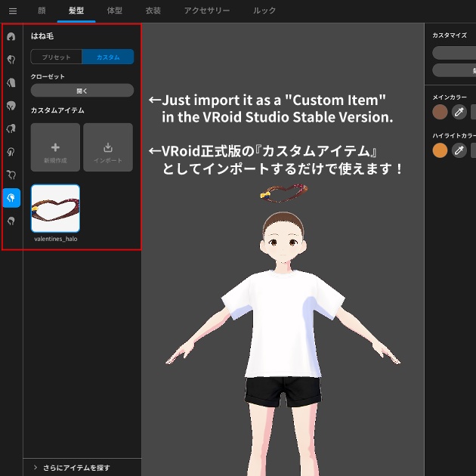The width and height of the screenshot is (476, 476).
Task: Open the メインカラー brown color swatch
Action: coord(440,112)
